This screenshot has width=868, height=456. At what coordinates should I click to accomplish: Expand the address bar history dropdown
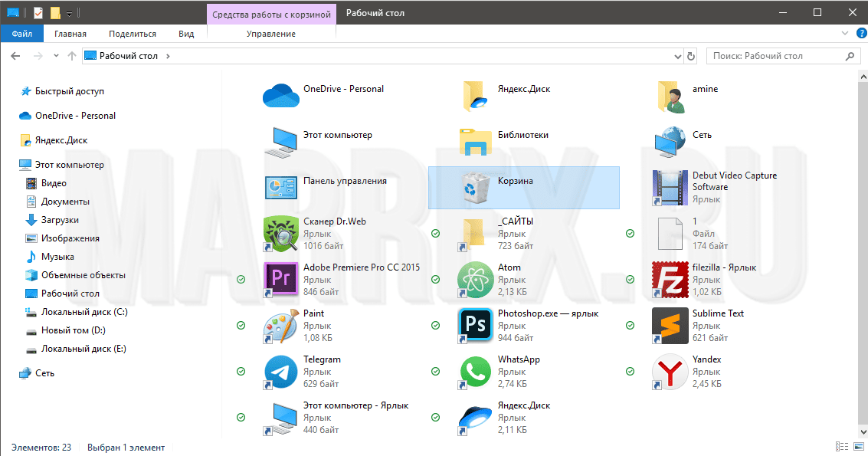[x=677, y=56]
